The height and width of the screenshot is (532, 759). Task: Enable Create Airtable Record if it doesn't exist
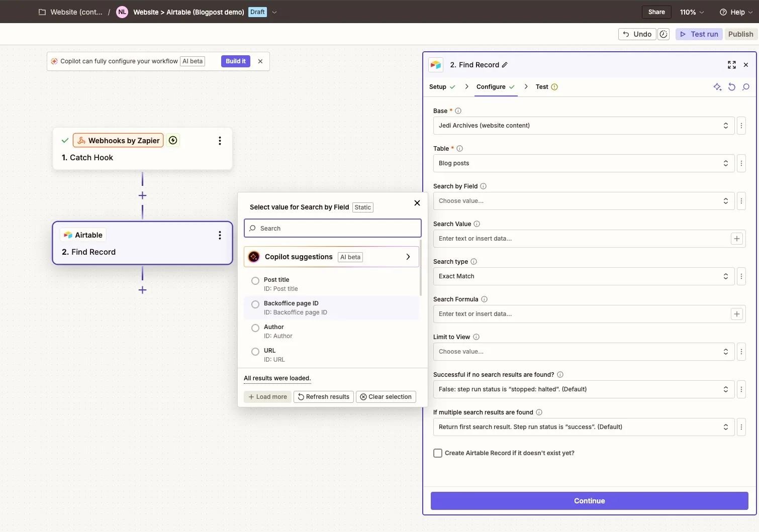click(x=437, y=453)
